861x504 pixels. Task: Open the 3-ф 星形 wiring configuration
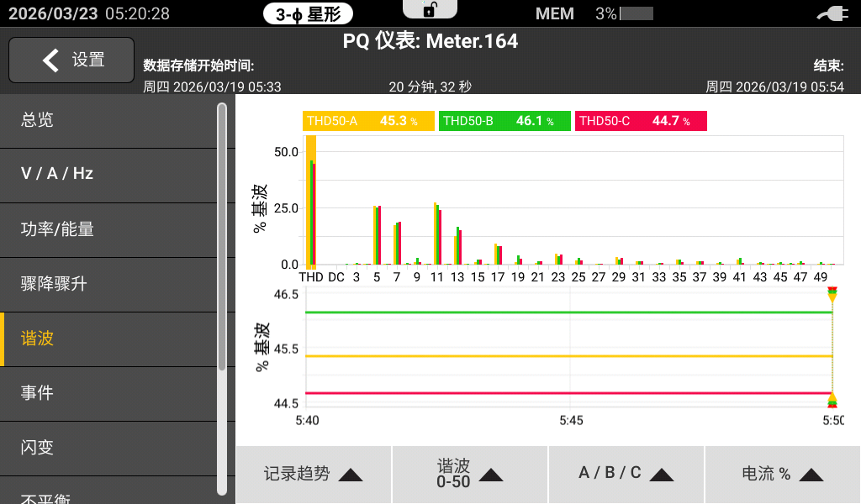[x=308, y=13]
